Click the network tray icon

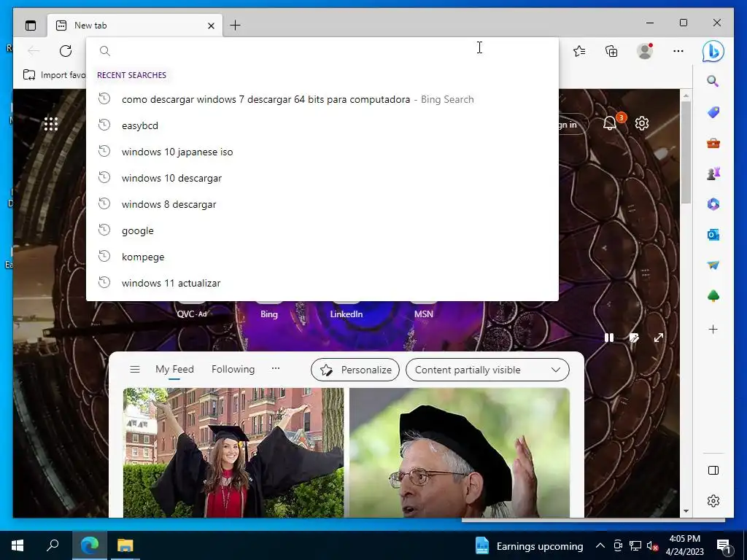(x=635, y=545)
